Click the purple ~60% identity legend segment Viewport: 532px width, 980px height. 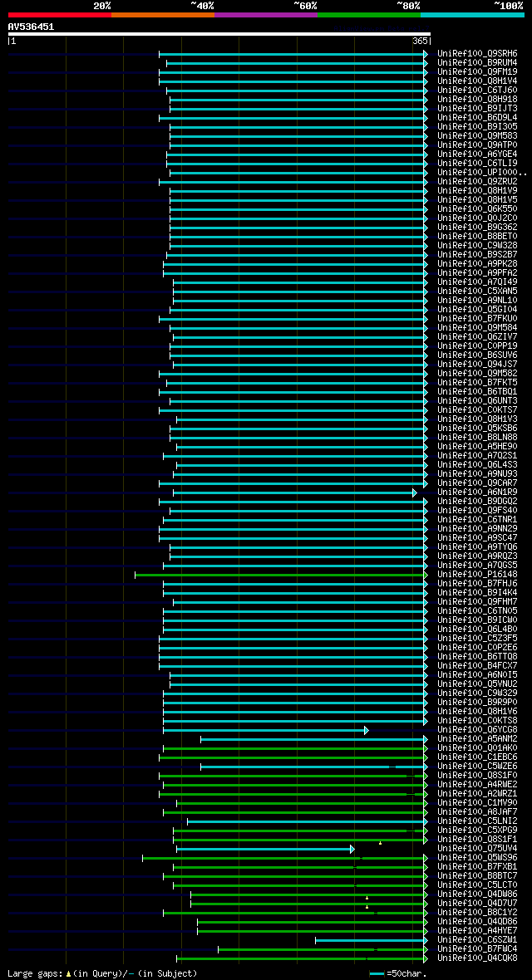tap(266, 14)
